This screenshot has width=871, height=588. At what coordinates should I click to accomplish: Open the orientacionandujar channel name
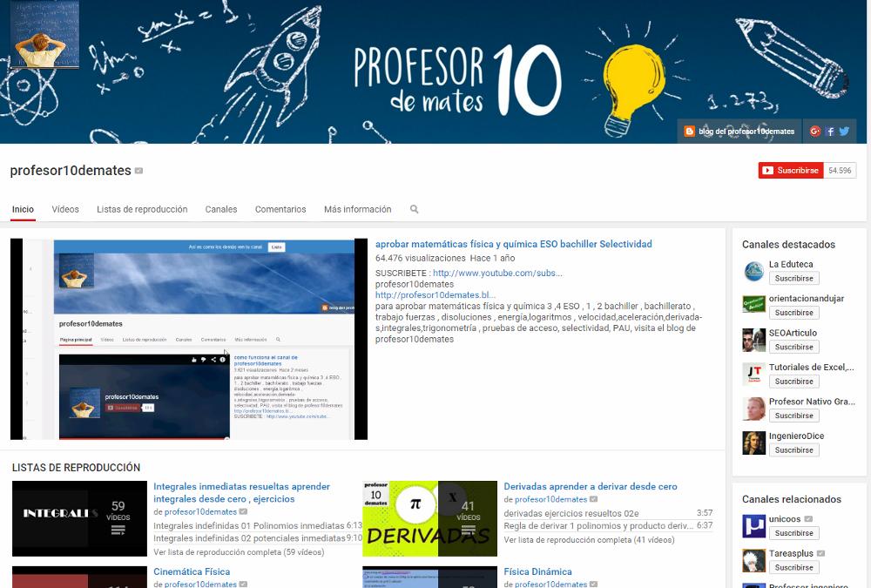click(807, 299)
